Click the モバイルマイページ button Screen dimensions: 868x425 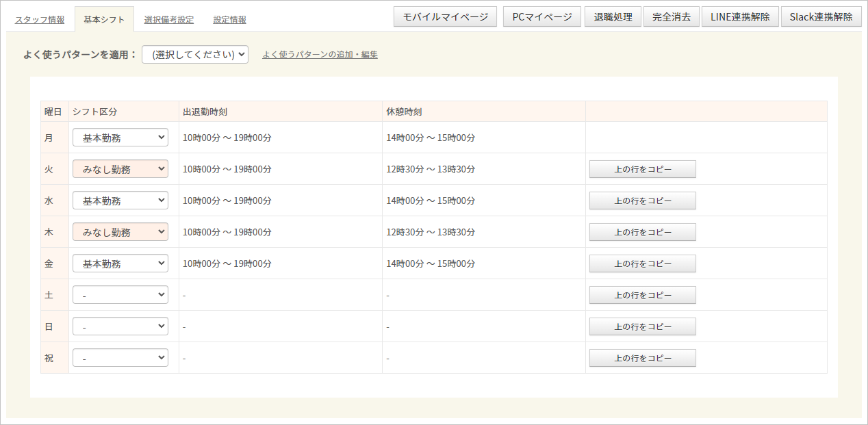(445, 17)
